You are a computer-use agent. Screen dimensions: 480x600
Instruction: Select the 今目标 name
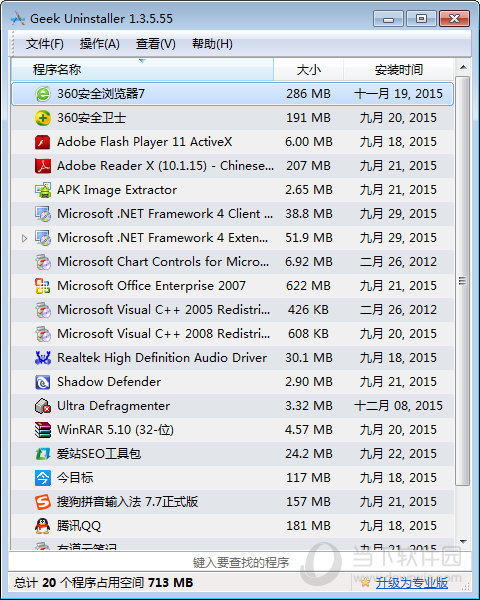[75, 478]
